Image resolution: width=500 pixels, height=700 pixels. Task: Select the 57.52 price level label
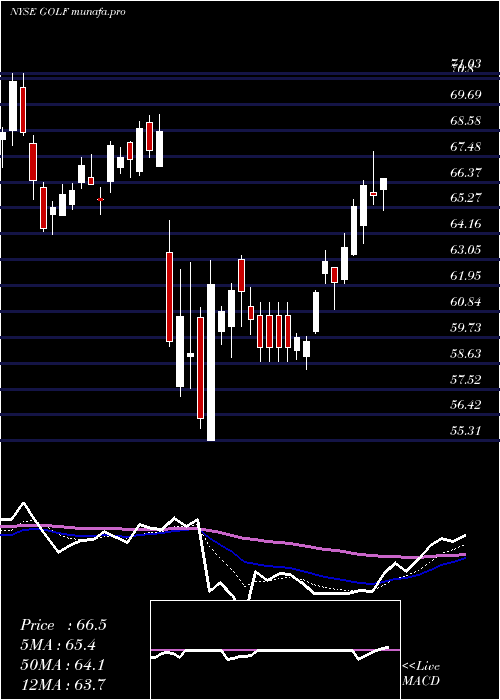point(466,379)
